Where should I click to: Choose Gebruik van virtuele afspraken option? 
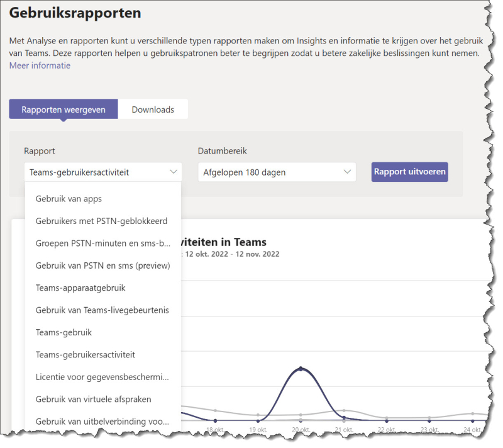(103, 399)
